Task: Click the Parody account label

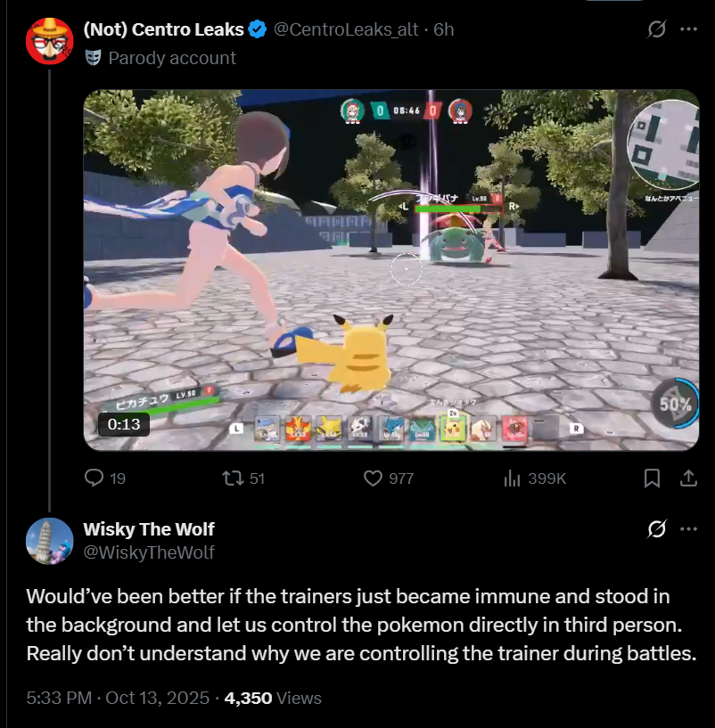Action: (x=171, y=58)
